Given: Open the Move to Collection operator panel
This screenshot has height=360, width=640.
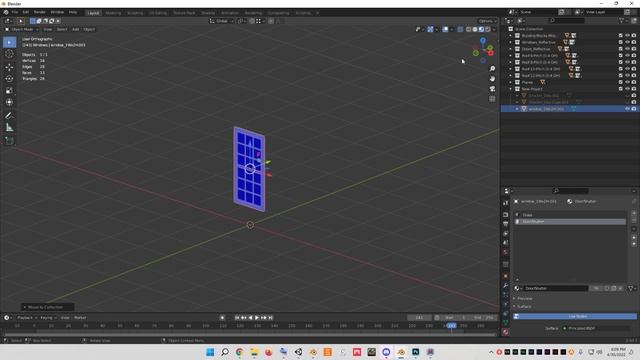Looking at the screenshot, I should coord(47,307).
